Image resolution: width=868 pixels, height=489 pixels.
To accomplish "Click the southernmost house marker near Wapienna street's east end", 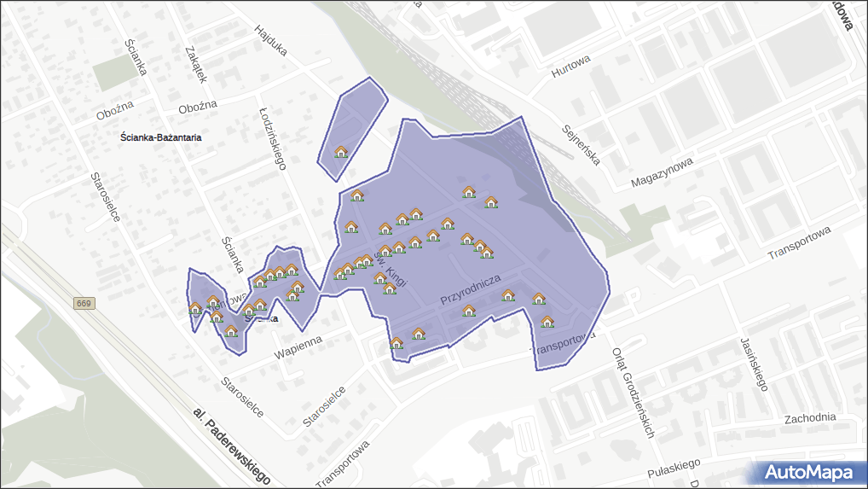I will tap(396, 343).
